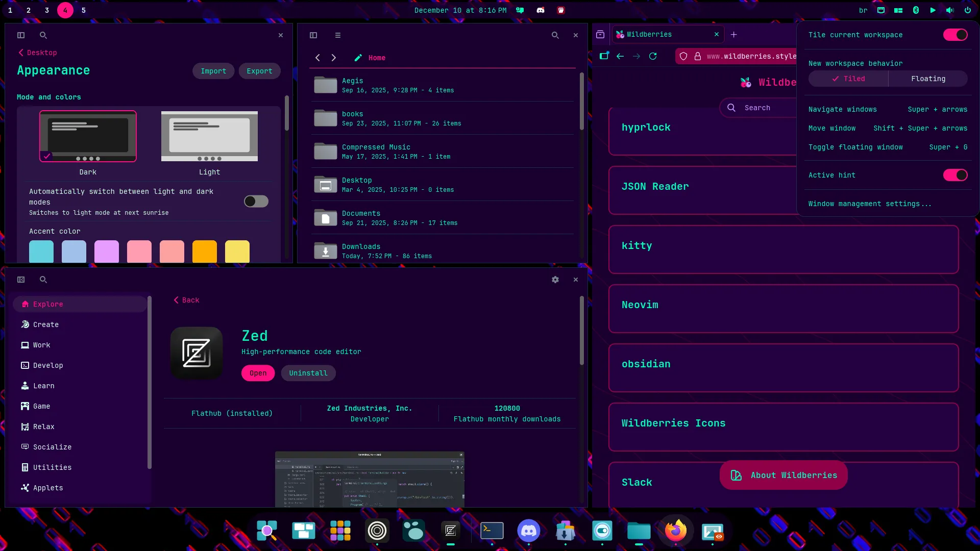Select the Develop category in sidebar
Viewport: 980px width, 551px height.
point(48,365)
